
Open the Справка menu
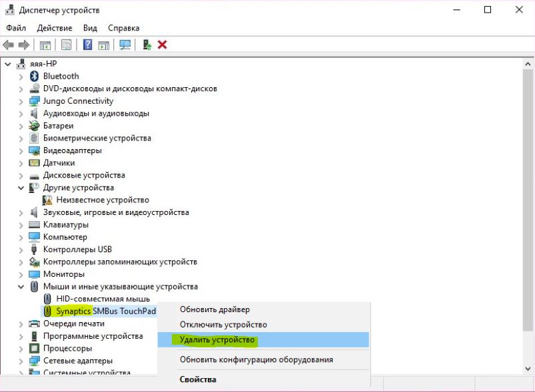coord(123,28)
